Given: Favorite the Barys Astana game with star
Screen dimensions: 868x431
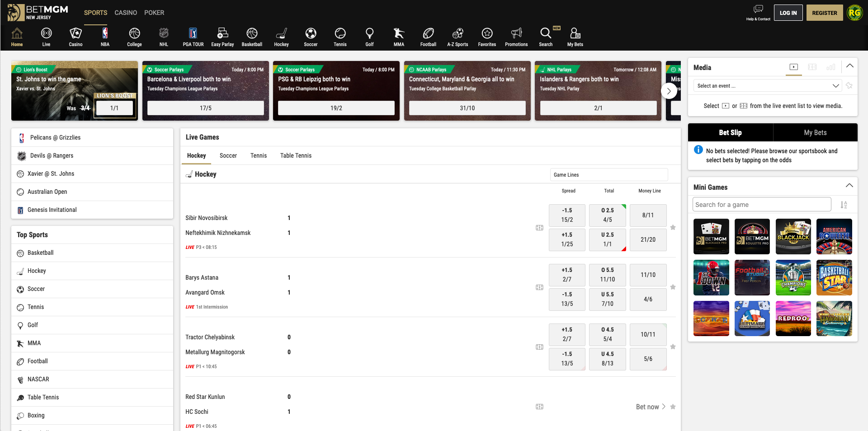Looking at the screenshot, I should point(673,287).
